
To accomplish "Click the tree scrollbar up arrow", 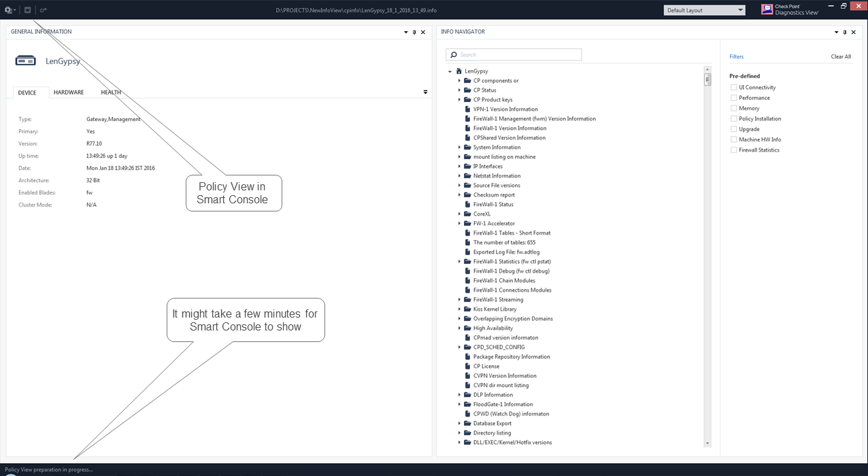I will [x=707, y=69].
